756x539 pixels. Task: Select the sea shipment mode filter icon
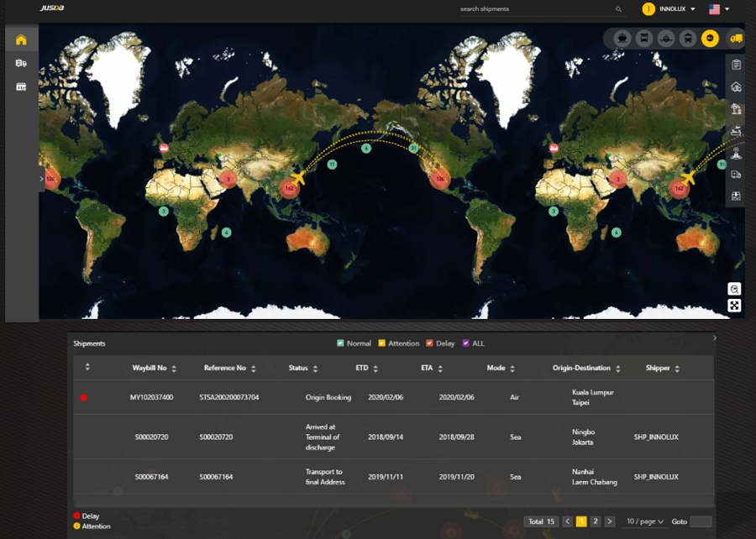point(621,38)
